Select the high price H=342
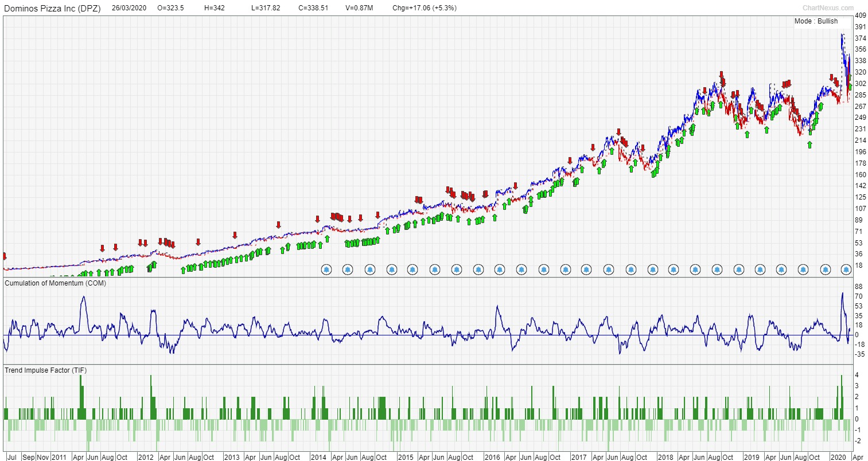This screenshot has height=461, width=868. [x=215, y=8]
